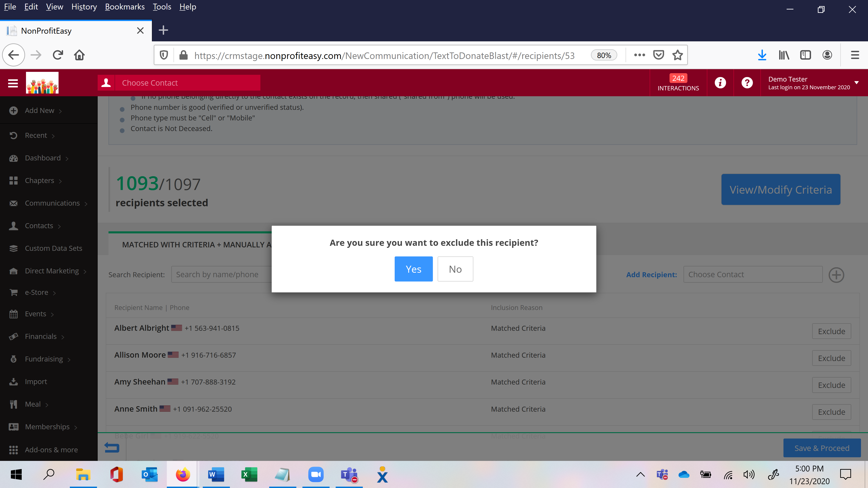Open the Financials sidebar menu
The image size is (868, 488).
click(x=40, y=336)
